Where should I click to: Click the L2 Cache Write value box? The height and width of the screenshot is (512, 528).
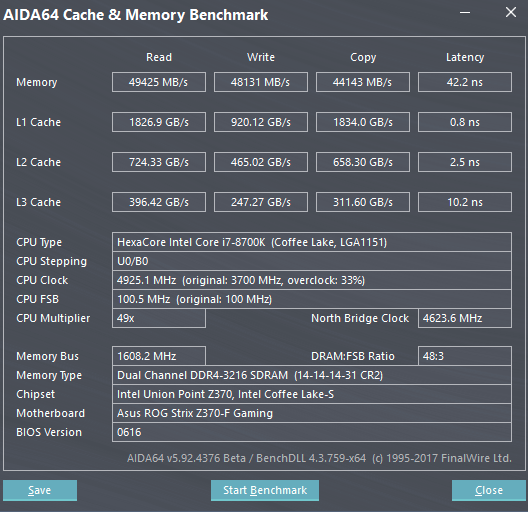point(261,162)
